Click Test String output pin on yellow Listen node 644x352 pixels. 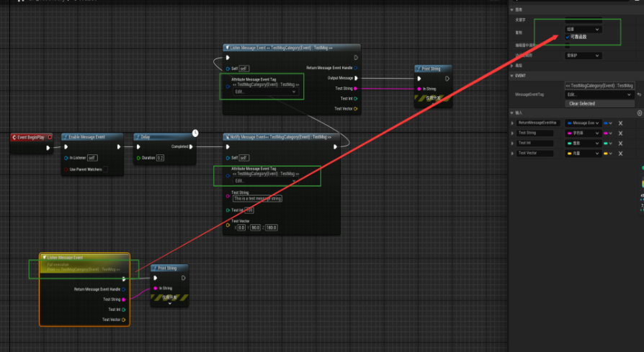click(124, 299)
